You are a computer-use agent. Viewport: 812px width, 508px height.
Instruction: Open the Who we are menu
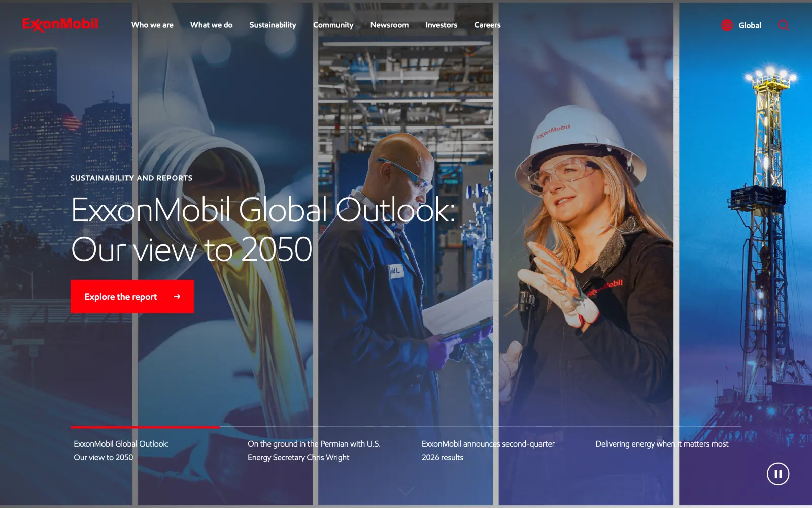tap(152, 25)
